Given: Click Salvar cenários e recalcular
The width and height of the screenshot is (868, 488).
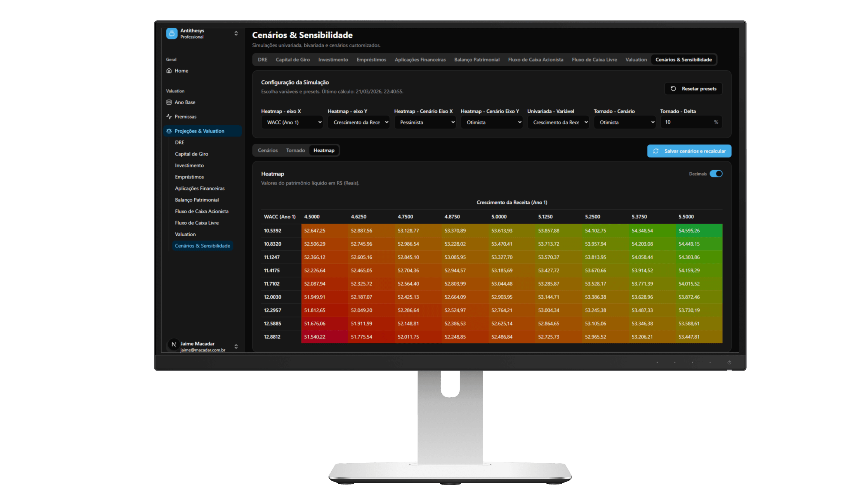Looking at the screenshot, I should (689, 151).
